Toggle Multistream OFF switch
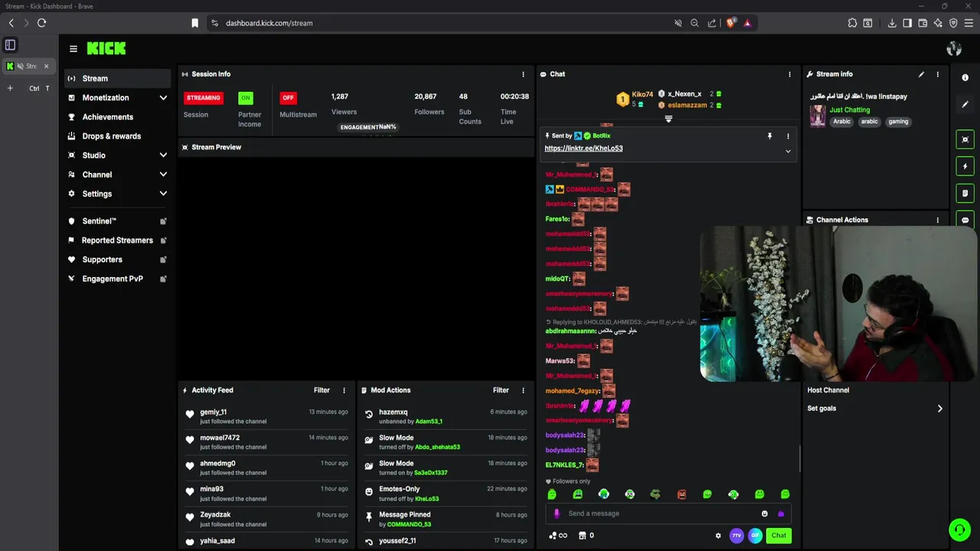Screen dimensions: 980x551 [x=288, y=98]
